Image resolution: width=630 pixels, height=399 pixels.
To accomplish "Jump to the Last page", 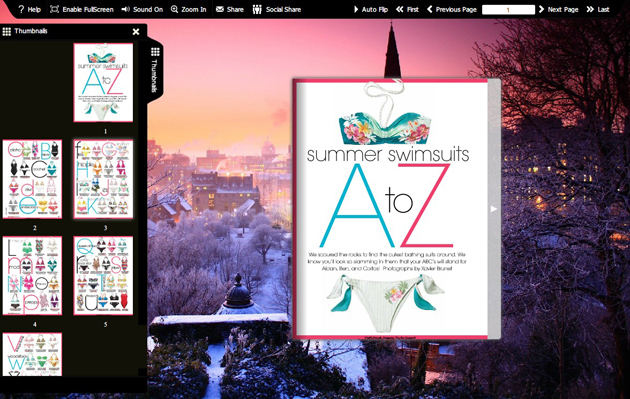I will coord(598,9).
